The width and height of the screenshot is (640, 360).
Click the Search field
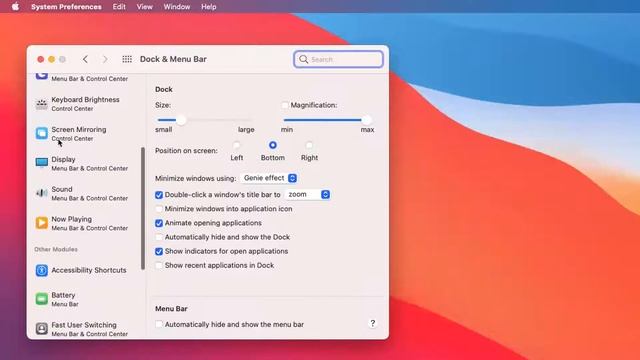tap(338, 59)
